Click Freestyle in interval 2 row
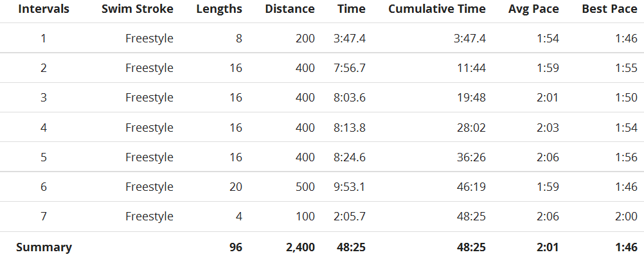 point(149,68)
